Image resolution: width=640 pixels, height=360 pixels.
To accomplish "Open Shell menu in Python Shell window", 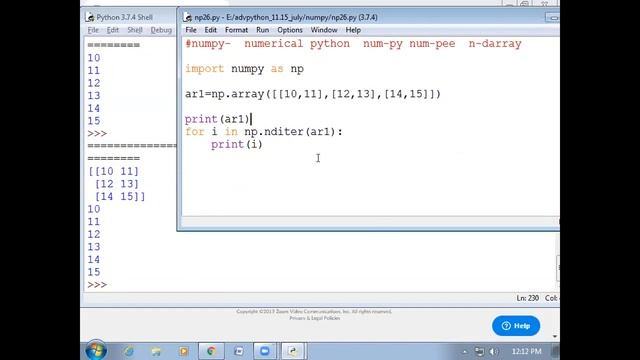I will (135, 30).
